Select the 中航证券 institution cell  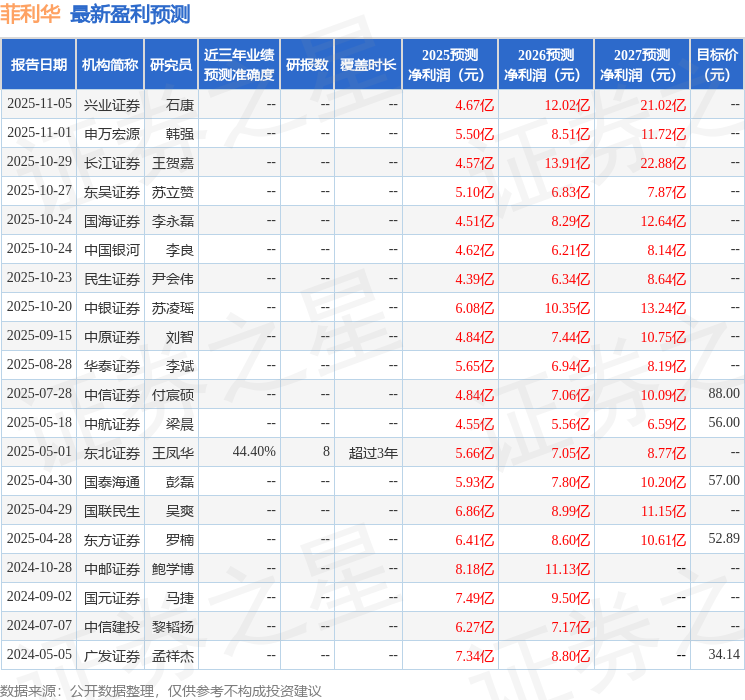coord(112,423)
